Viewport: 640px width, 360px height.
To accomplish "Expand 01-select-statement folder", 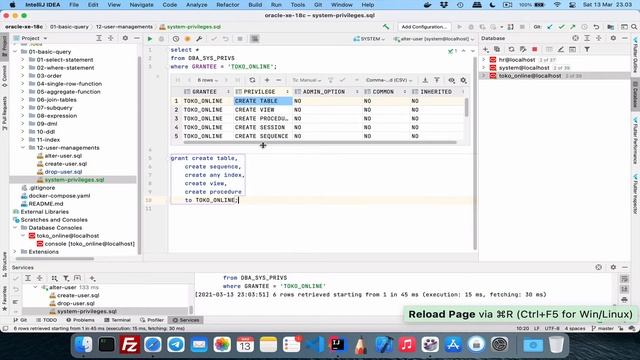I will [x=23, y=60].
